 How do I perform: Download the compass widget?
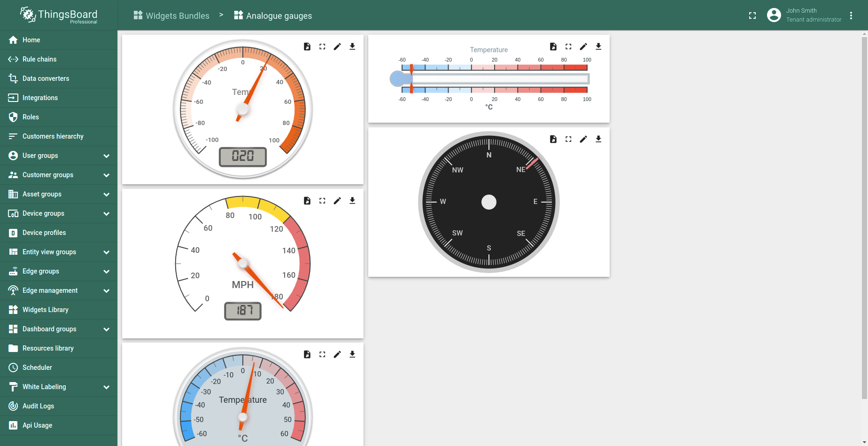(598, 139)
